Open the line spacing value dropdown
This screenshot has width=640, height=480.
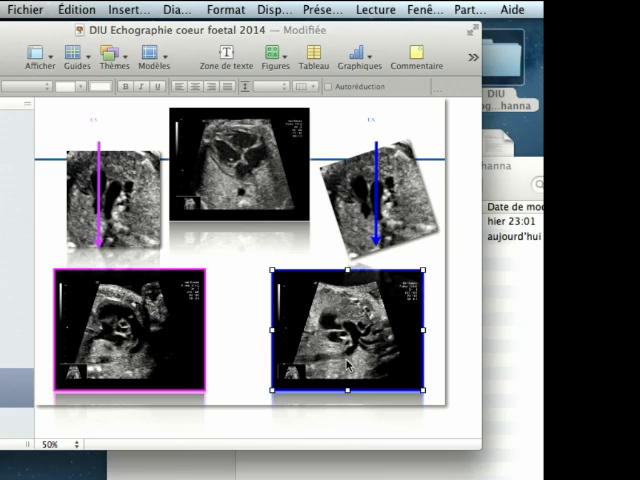pyautogui.click(x=271, y=87)
